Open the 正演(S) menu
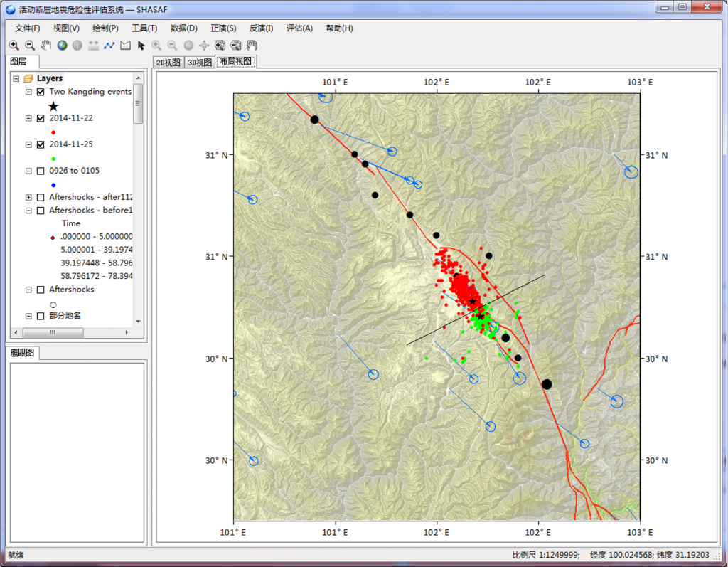Screen dimensions: 728x567 point(223,28)
